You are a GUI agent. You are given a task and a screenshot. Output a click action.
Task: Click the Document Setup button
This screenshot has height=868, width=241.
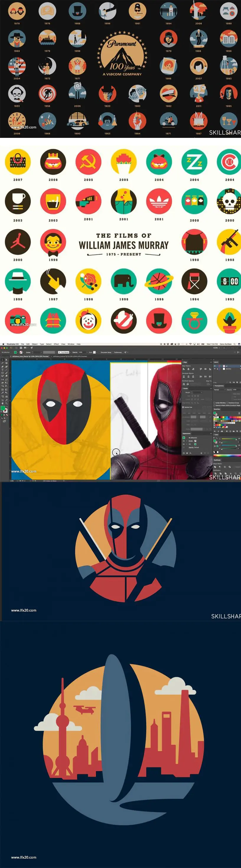coord(106,352)
